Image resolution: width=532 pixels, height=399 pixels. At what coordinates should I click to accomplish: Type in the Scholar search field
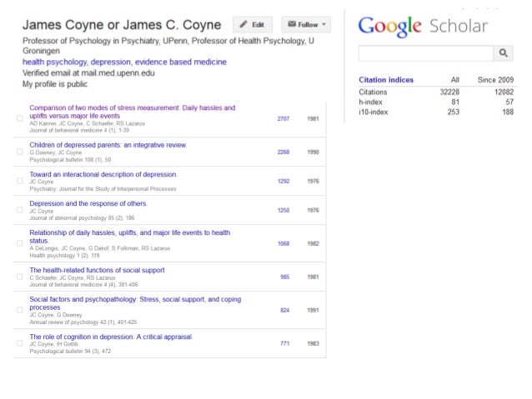(425, 53)
